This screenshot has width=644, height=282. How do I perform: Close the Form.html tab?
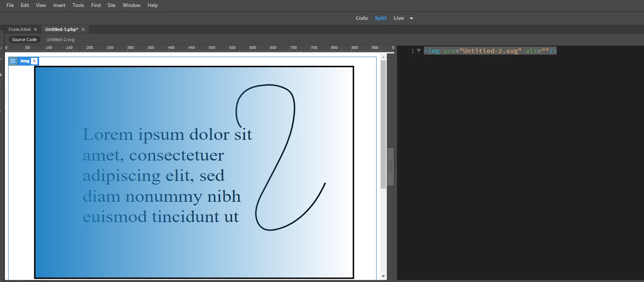[x=35, y=29]
